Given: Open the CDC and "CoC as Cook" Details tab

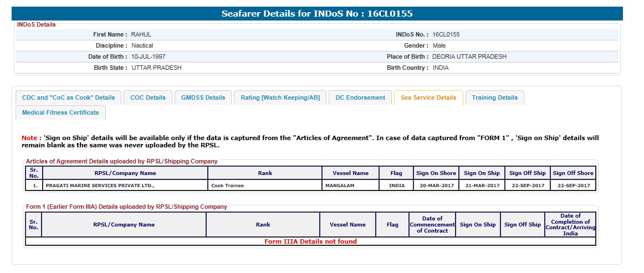Looking at the screenshot, I should tap(68, 97).
